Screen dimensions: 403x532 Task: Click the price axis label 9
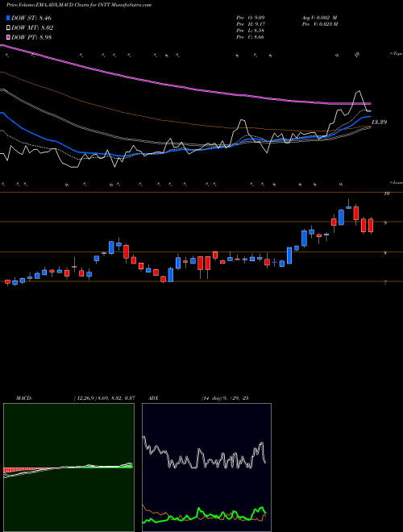[x=385, y=223]
